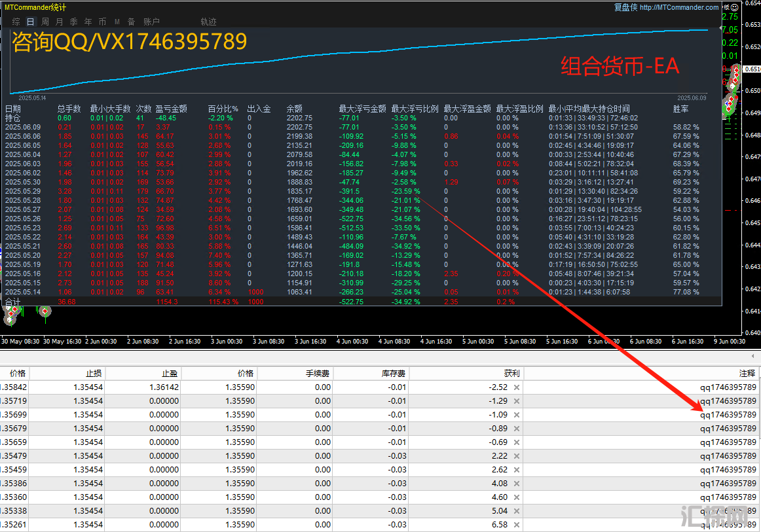Click the small scroll arrow above the order table
Image resolution: width=761 pixels, height=532 pixels.
click(752, 356)
